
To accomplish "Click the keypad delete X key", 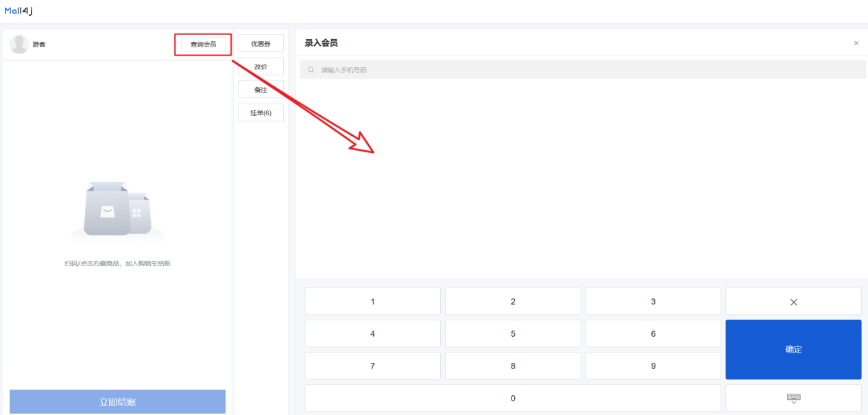I will [793, 301].
